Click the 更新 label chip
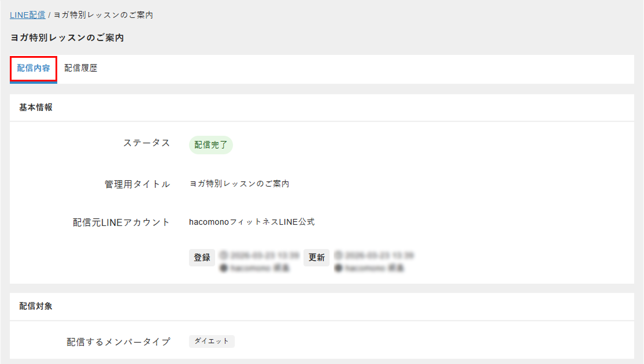The image size is (644, 364). coord(316,257)
